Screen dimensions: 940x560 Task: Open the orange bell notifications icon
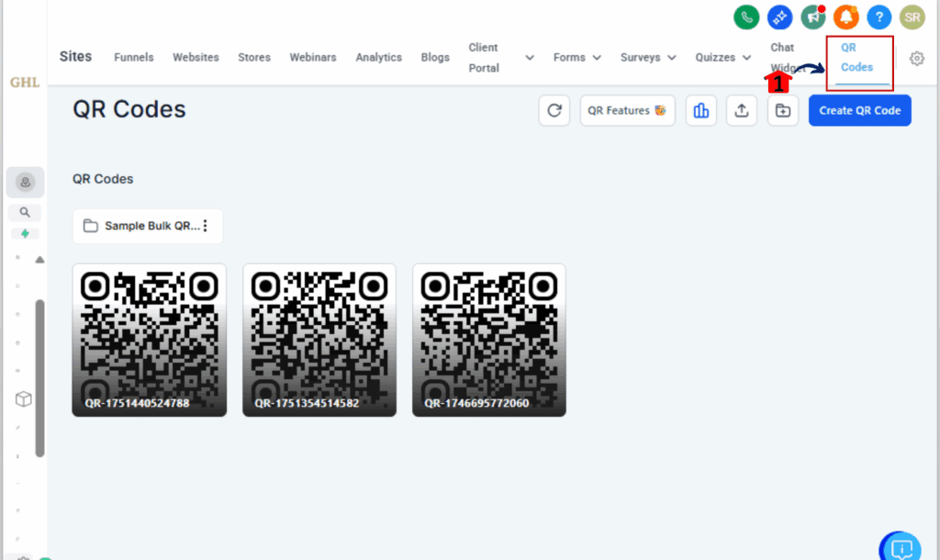(x=845, y=17)
